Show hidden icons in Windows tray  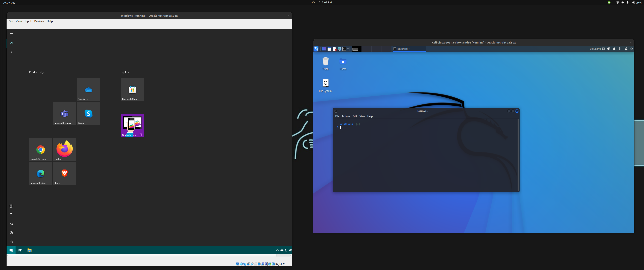click(x=277, y=250)
